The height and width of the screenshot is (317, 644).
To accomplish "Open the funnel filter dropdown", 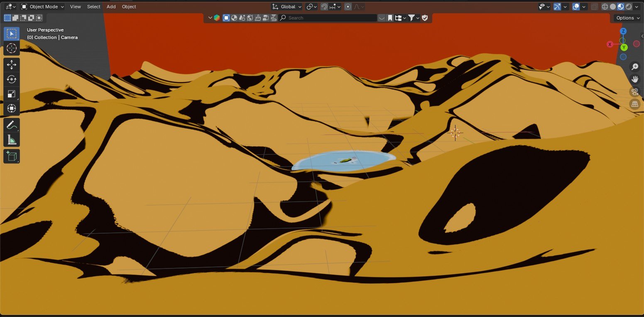I will pyautogui.click(x=414, y=18).
